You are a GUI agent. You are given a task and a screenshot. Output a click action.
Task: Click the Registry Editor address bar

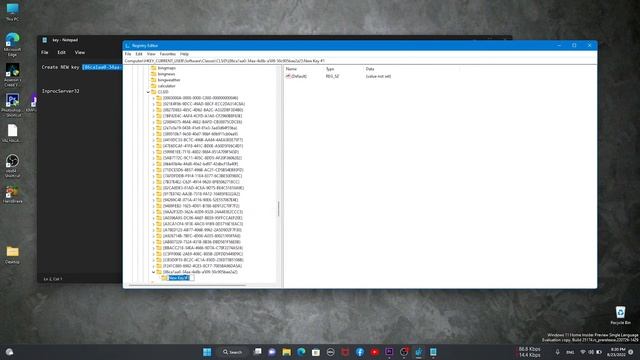click(360, 61)
